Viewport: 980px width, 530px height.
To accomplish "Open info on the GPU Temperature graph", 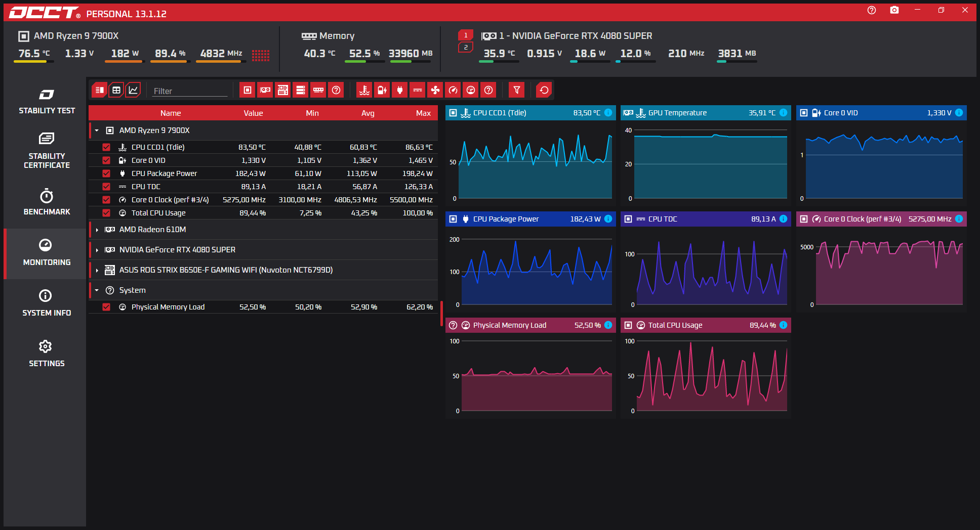I will point(784,113).
